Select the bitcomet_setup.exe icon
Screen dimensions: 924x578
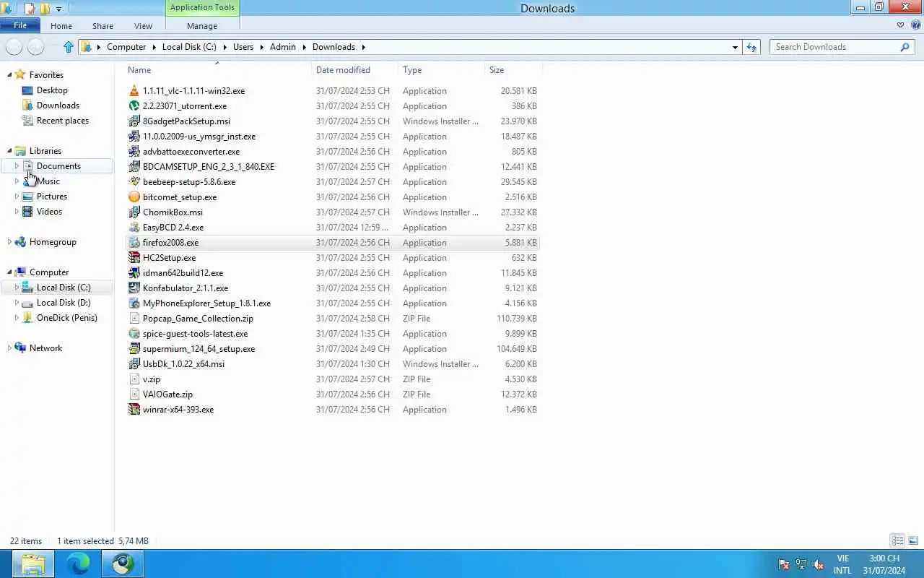pos(134,197)
